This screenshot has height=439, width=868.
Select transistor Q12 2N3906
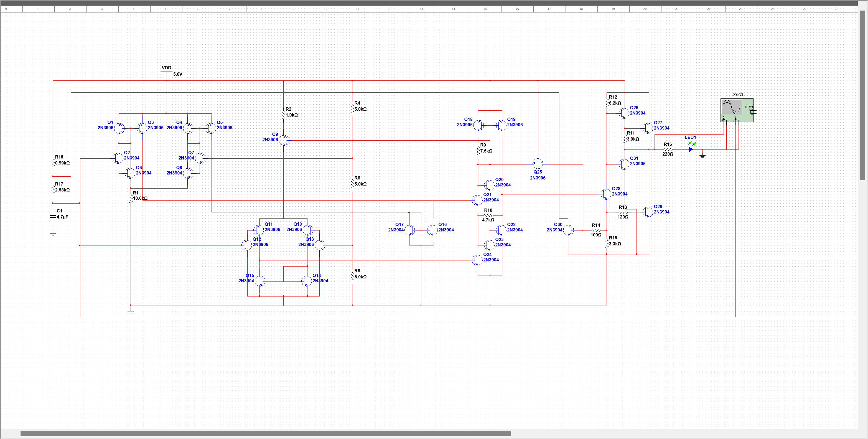(x=247, y=245)
